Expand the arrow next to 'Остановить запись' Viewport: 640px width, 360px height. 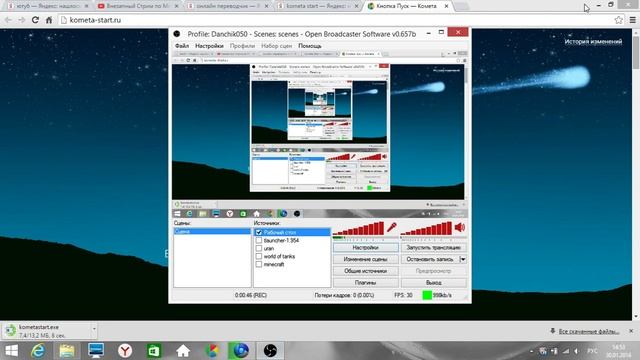(463, 259)
